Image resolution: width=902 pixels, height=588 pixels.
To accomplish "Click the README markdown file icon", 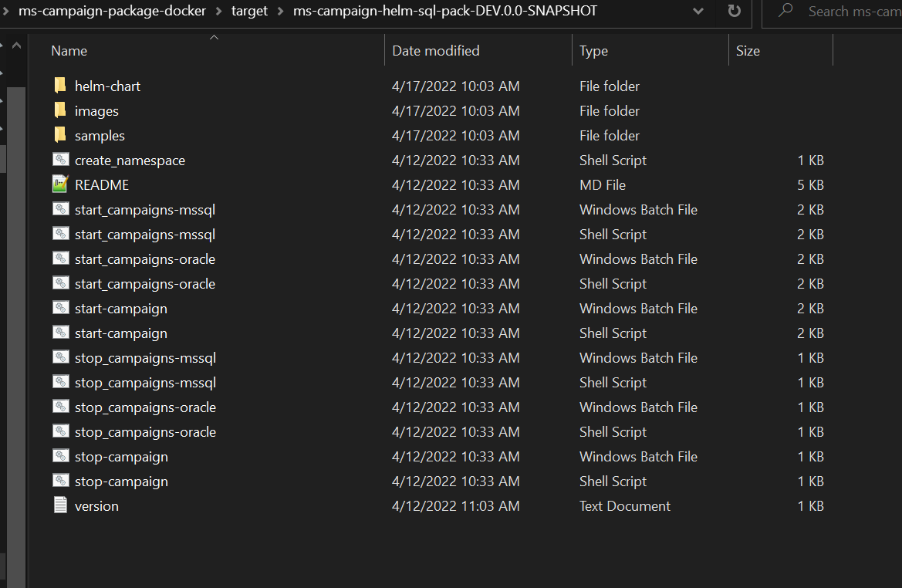I will [60, 184].
